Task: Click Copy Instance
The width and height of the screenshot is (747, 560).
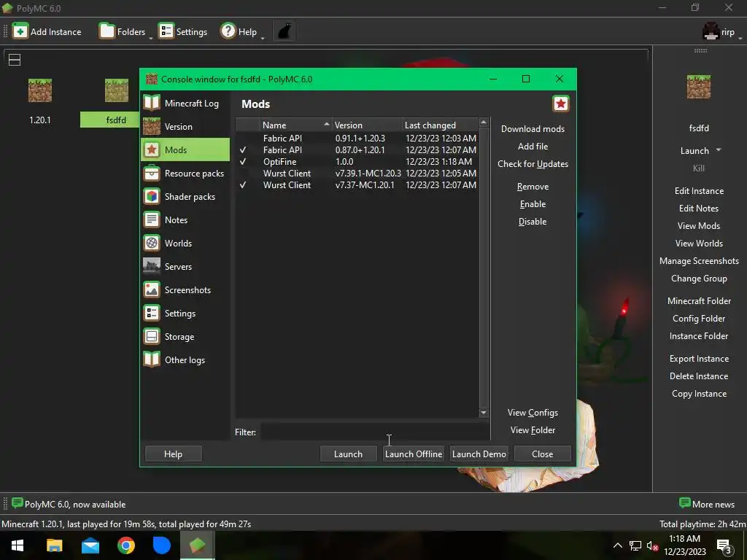Action: (x=699, y=394)
